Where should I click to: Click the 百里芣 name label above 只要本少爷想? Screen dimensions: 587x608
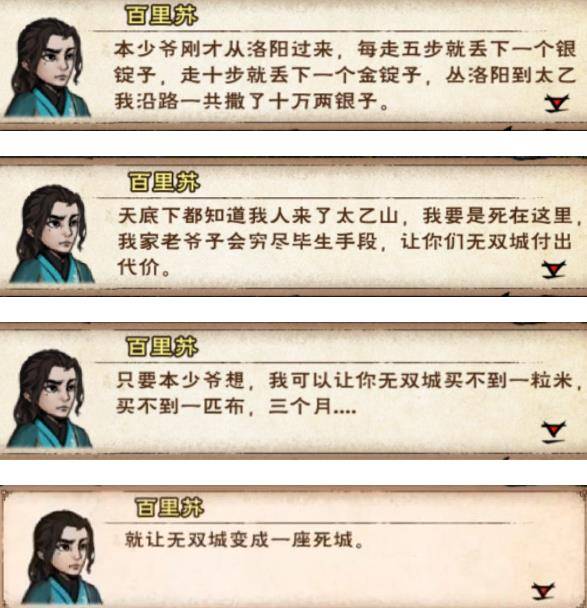(162, 346)
